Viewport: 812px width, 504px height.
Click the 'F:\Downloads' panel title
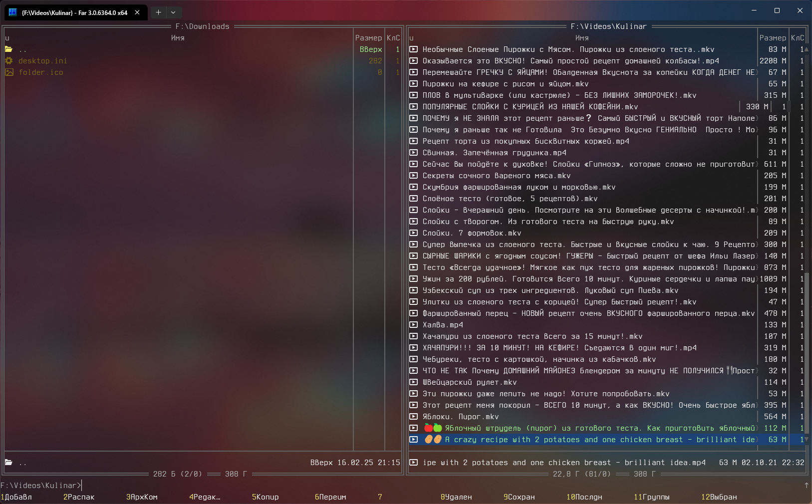(x=203, y=26)
